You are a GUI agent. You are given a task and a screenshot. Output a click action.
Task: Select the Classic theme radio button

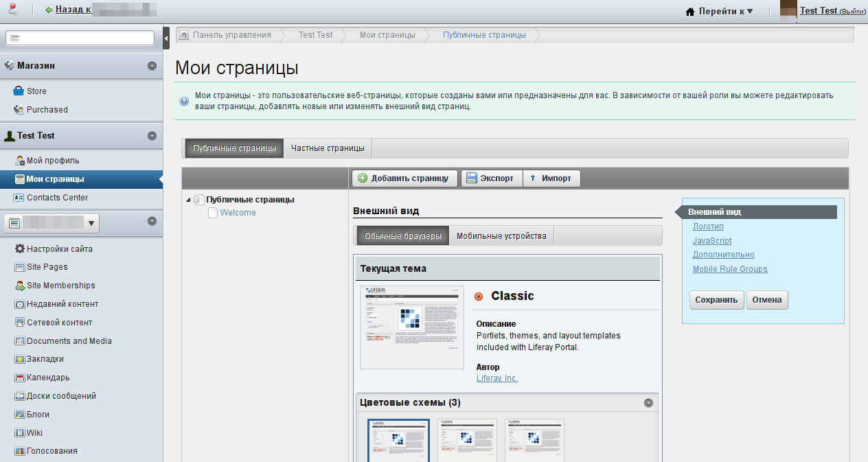pos(479,297)
